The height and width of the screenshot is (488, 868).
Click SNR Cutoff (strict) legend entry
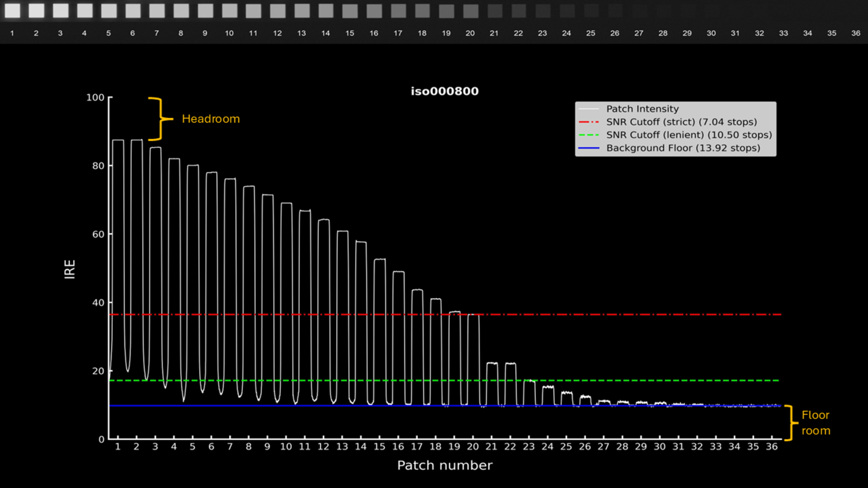tap(681, 122)
